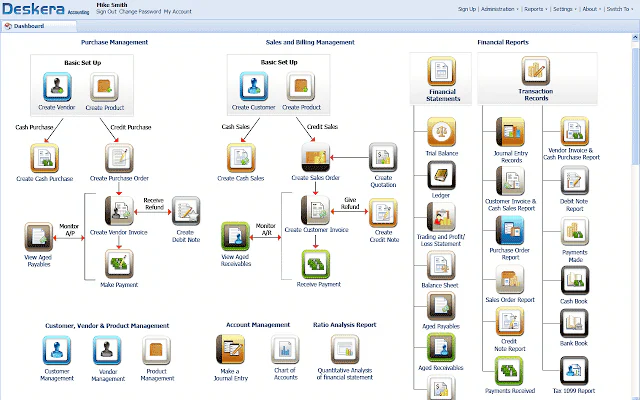Open Customer Management icon
The image size is (640, 400).
(x=57, y=350)
